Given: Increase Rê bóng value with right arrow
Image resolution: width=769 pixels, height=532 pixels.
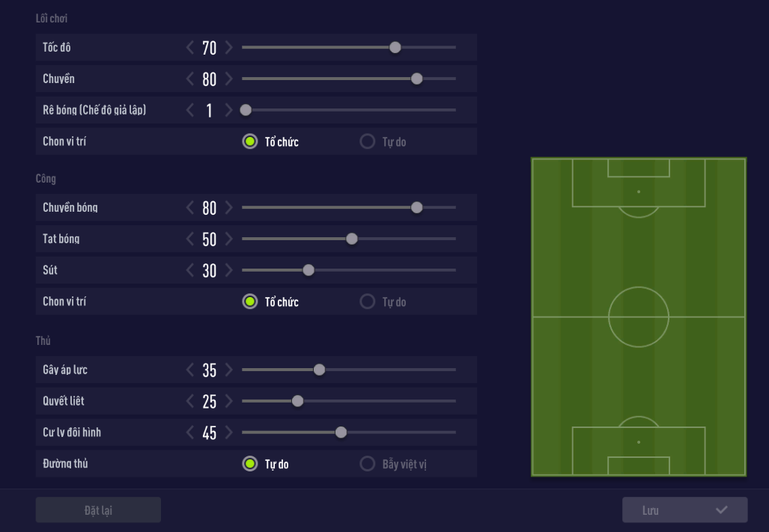Looking at the screenshot, I should pyautogui.click(x=228, y=111).
